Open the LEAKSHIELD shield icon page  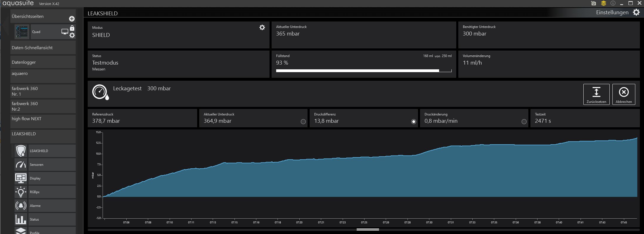pyautogui.click(x=45, y=151)
